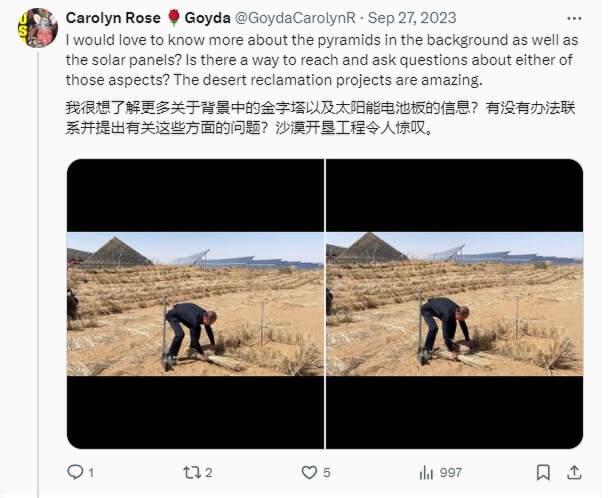Click the repost count 2
Viewport: 615px width, 498px height.
[209, 473]
